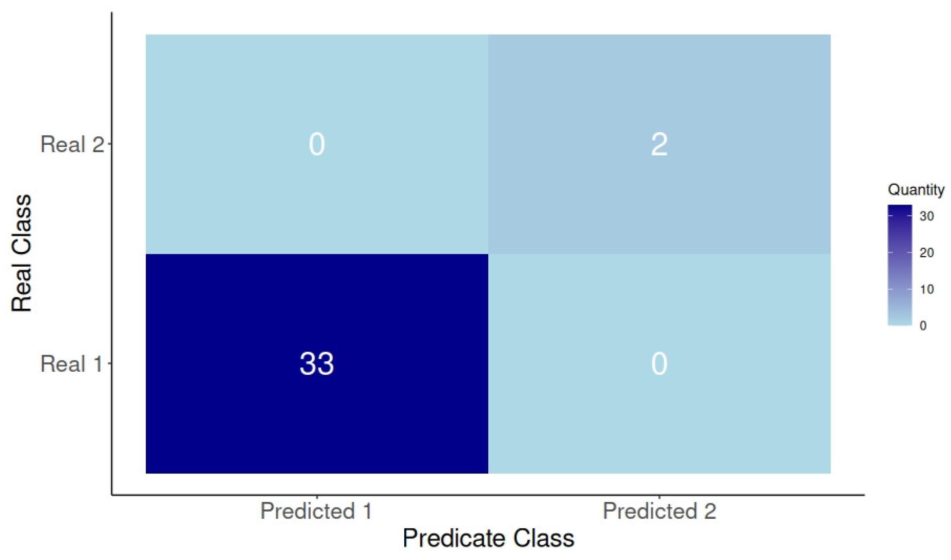Click the y-axis tick mark beside Real 1
Screen dimensions: 951x560
click(110, 364)
